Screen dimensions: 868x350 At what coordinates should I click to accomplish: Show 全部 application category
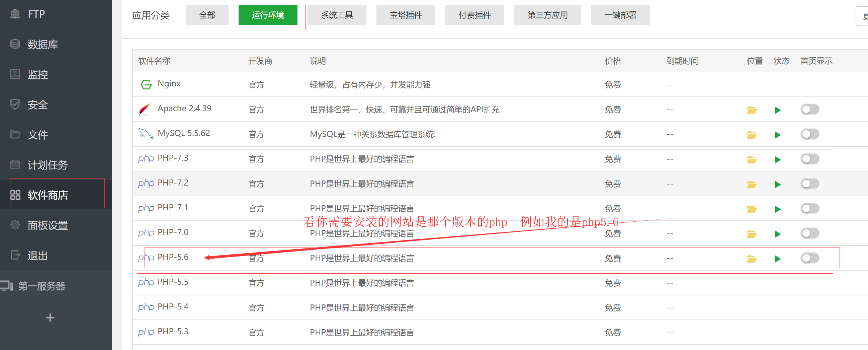(x=207, y=15)
